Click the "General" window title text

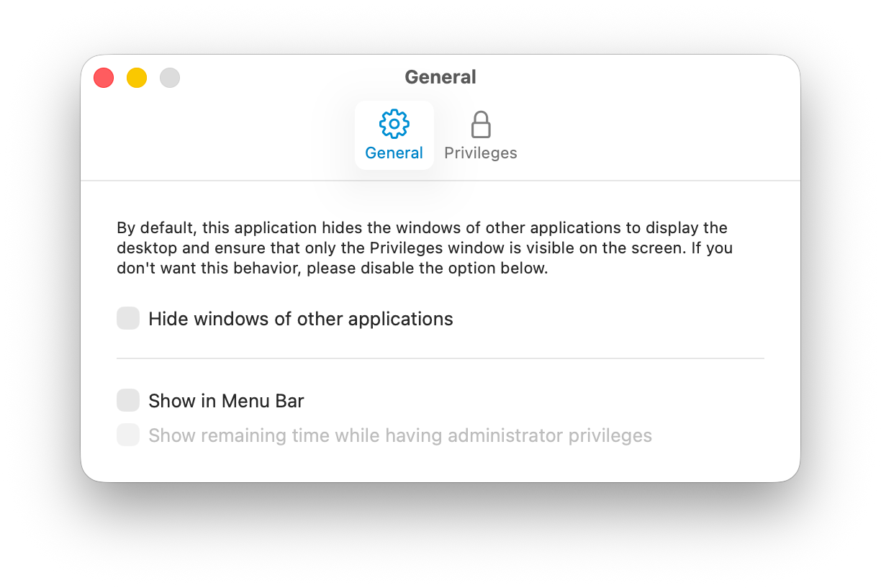click(x=440, y=77)
